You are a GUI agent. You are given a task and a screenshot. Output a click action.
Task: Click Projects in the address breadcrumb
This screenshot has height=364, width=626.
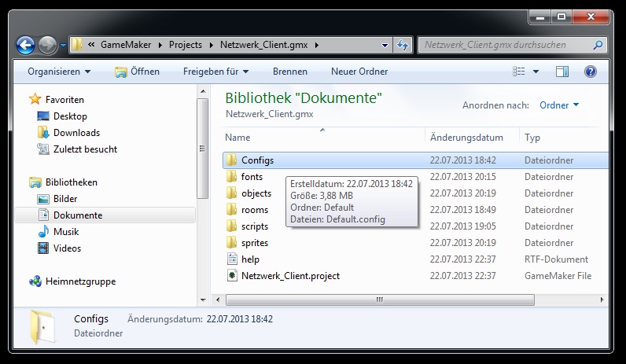[x=185, y=45]
